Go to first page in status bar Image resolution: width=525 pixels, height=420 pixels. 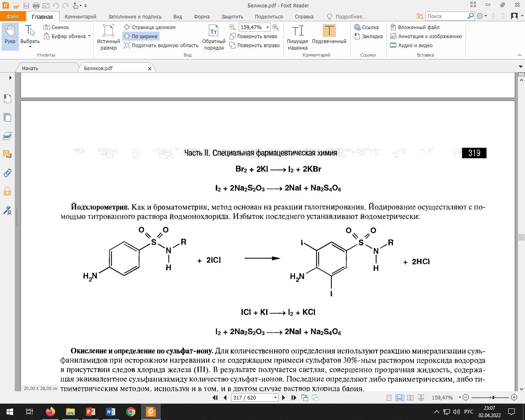click(215, 397)
